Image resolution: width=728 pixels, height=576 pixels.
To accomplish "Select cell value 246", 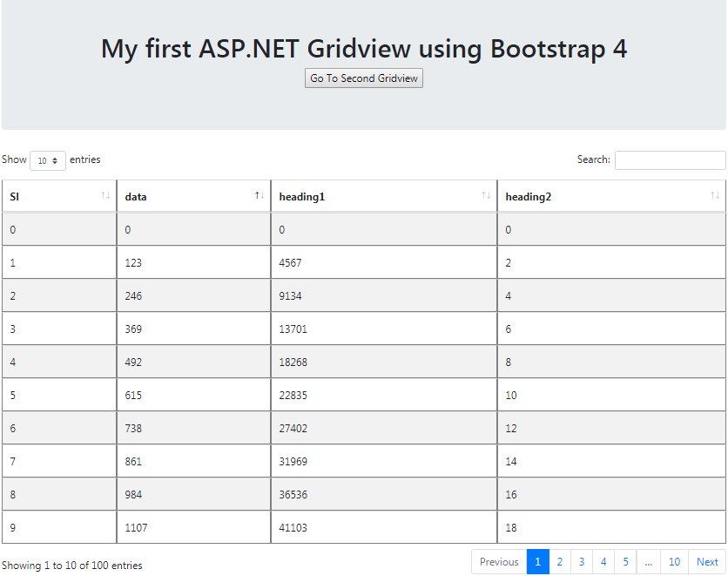I will 193,295.
